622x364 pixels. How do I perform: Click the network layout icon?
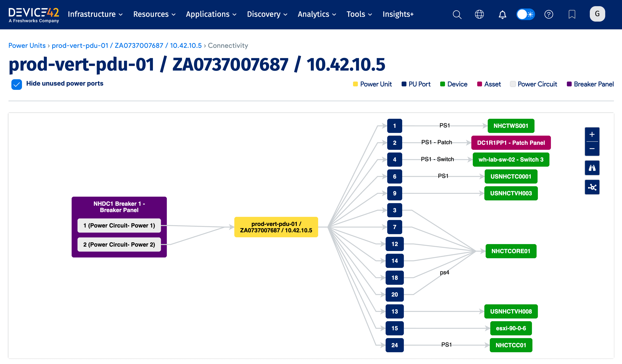point(592,187)
